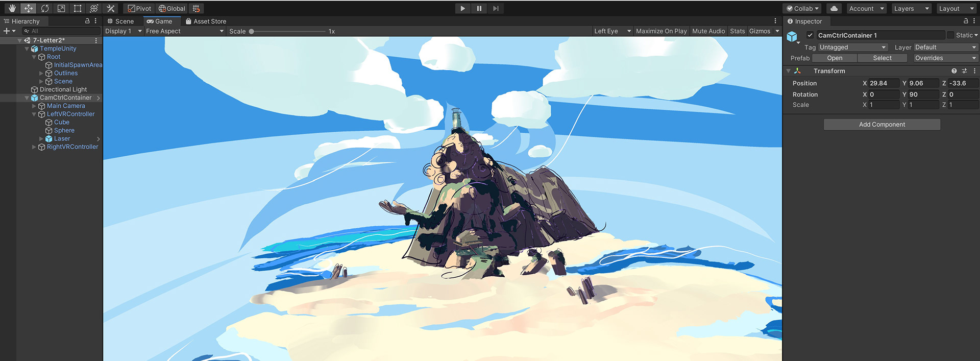The image size is (980, 361).
Task: Open the Laser prefab arrow
Action: pyautogui.click(x=99, y=138)
